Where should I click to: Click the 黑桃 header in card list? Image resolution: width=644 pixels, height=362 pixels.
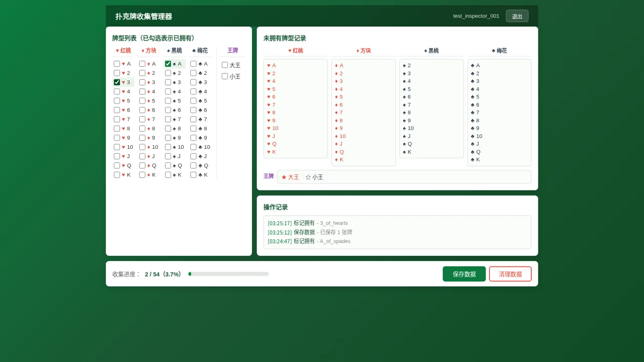pos(175,50)
